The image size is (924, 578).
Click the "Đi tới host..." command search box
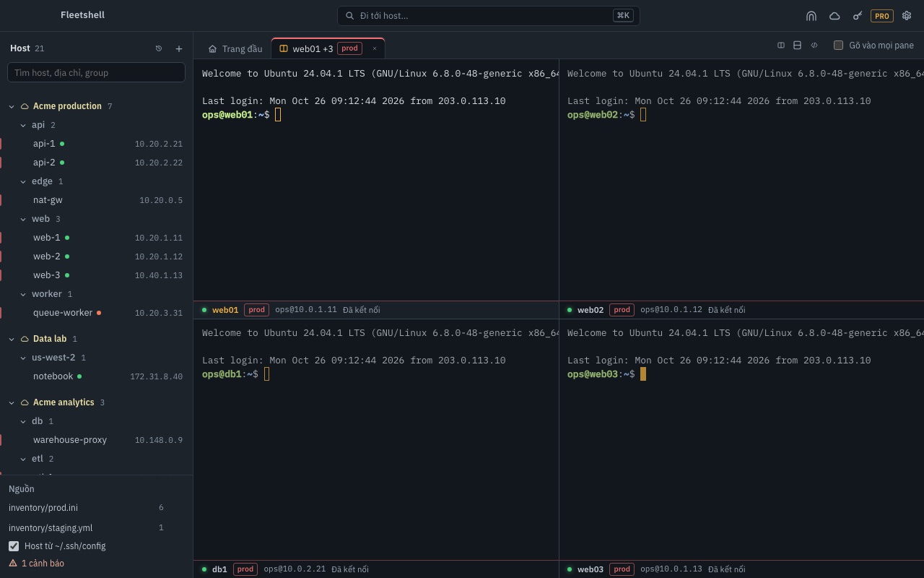click(489, 16)
